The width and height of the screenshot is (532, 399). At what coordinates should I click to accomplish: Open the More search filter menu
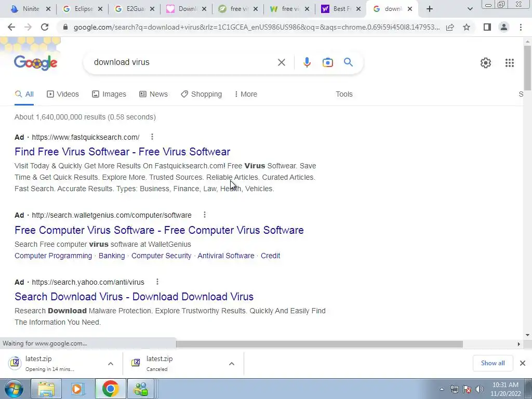coord(246,95)
